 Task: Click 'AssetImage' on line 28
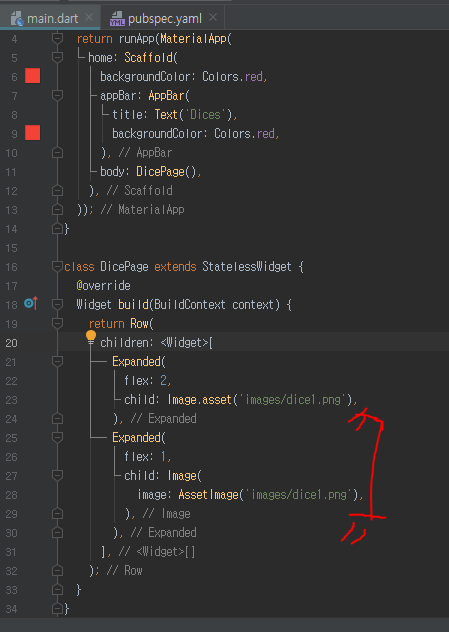[x=208, y=495]
